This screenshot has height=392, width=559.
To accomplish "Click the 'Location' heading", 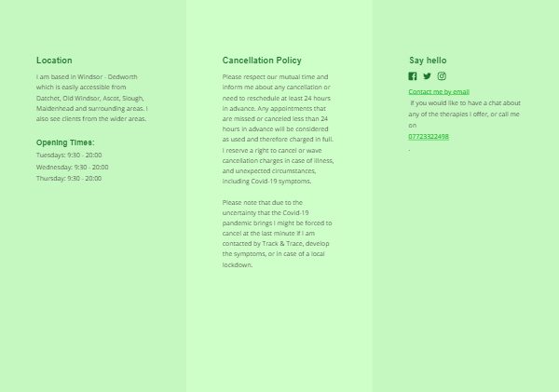I will 54,61.
